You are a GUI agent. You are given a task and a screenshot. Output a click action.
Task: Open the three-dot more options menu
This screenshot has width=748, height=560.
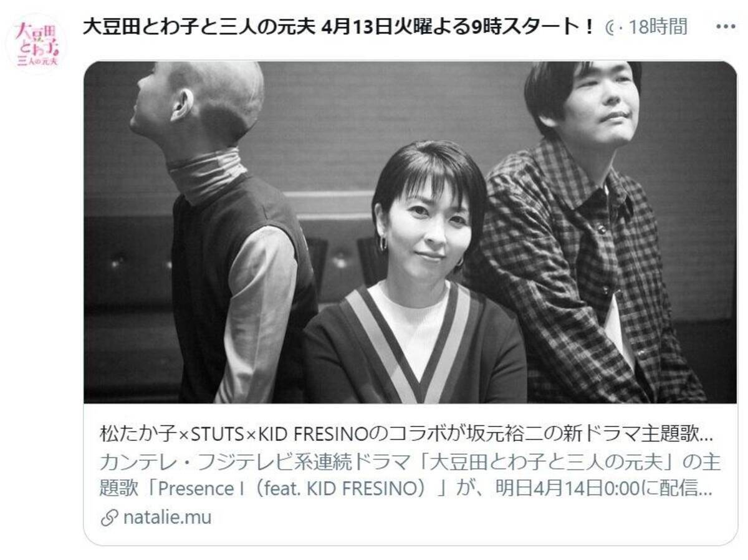pos(726,27)
